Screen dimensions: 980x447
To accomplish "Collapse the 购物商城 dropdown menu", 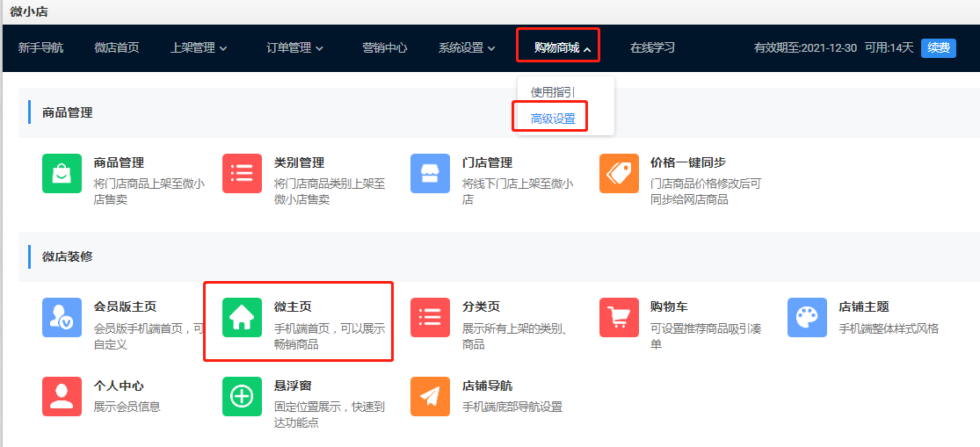I will [563, 47].
